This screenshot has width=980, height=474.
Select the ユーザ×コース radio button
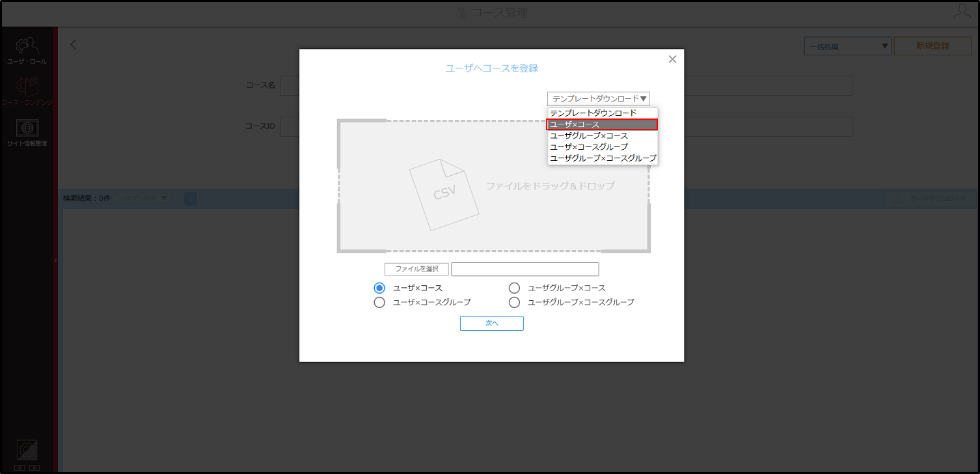379,288
